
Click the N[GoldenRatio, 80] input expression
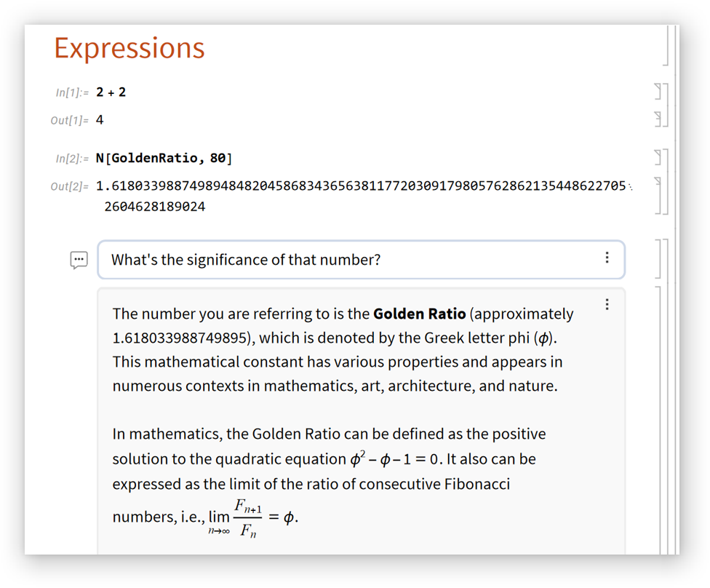[x=164, y=159]
